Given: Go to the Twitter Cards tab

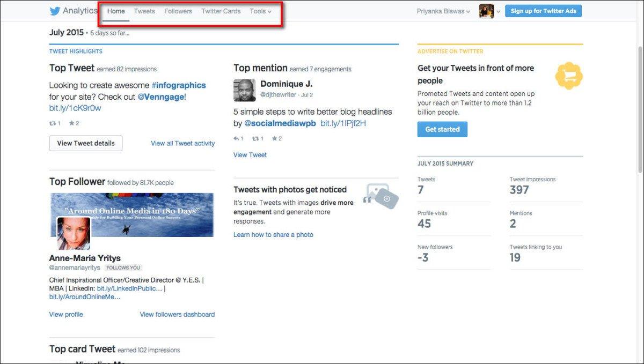Looking at the screenshot, I should pos(221,11).
